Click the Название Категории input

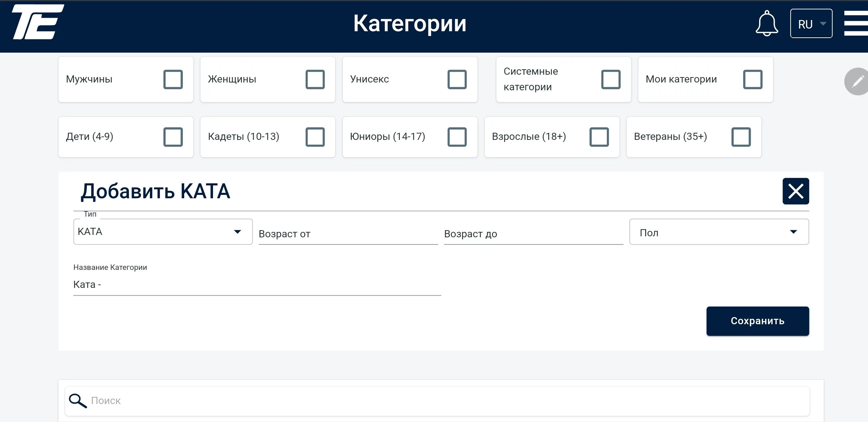257,285
